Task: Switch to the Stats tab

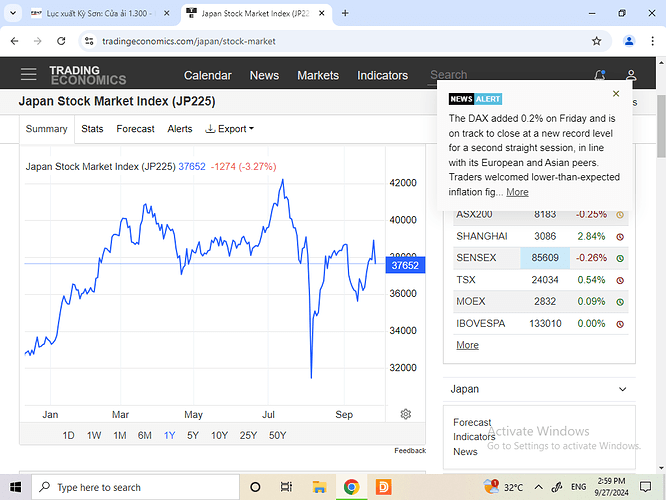Action: [x=92, y=129]
